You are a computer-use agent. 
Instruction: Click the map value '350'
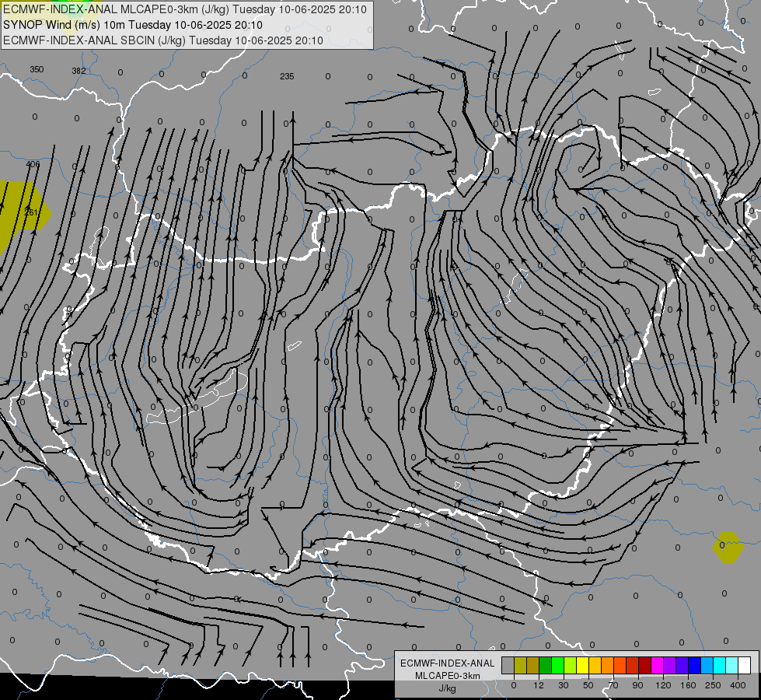tap(37, 69)
